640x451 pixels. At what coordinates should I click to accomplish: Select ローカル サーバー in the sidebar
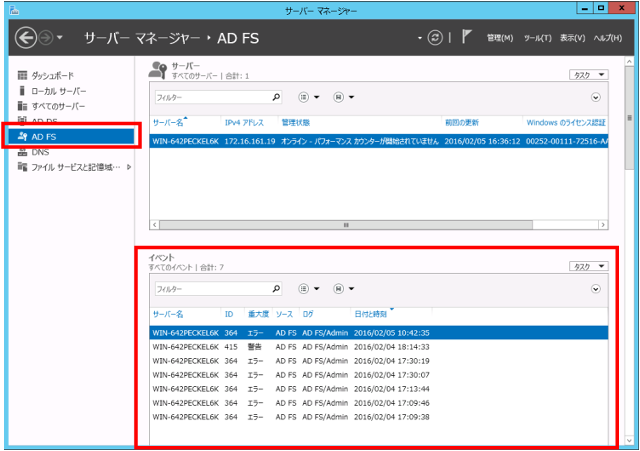pos(59,91)
